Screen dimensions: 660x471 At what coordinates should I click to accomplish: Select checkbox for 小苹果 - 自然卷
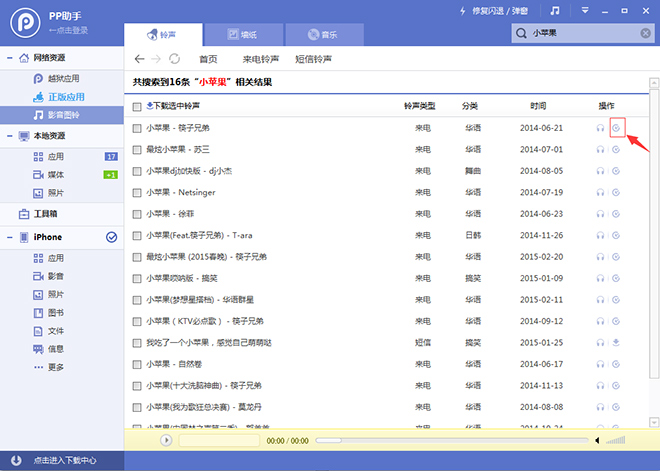[137, 364]
